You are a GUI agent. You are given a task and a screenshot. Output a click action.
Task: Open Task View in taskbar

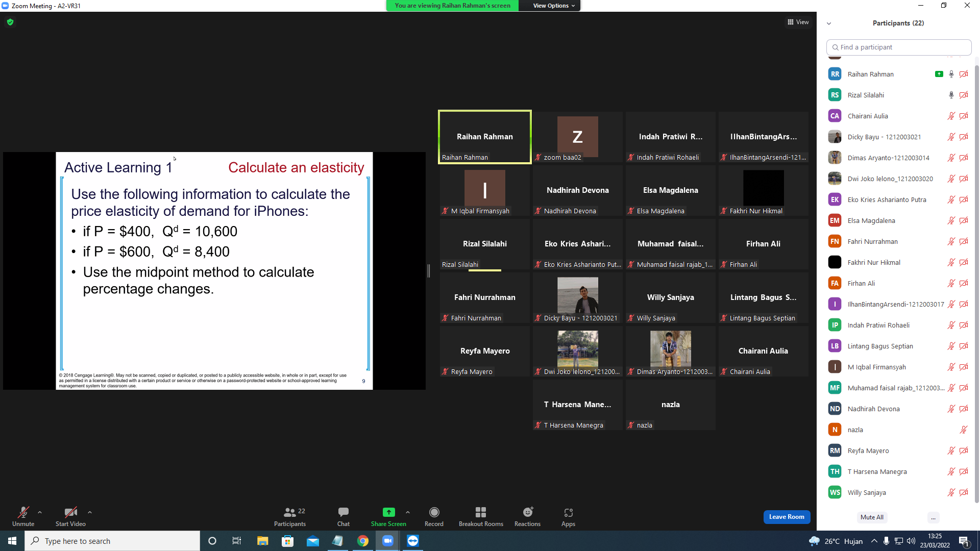click(x=237, y=541)
